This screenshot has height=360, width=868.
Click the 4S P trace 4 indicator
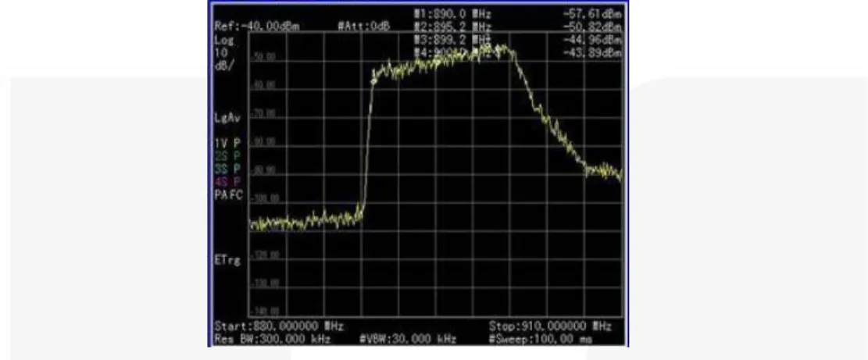click(227, 181)
